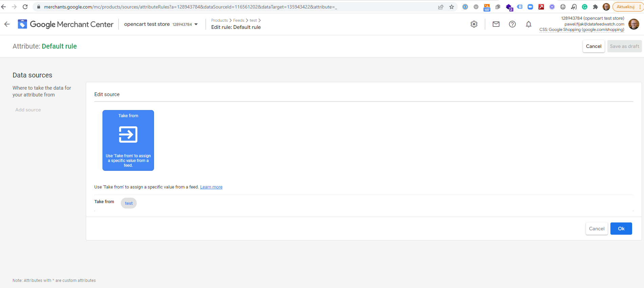This screenshot has height=288, width=644.
Task: Click 'CSS: Google Shopping (google.com/shopping)' text
Action: pyautogui.click(x=582, y=30)
